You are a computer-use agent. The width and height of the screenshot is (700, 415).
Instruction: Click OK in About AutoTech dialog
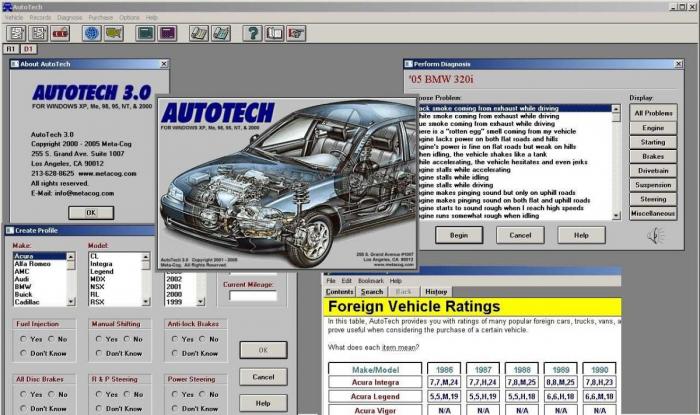click(x=91, y=213)
